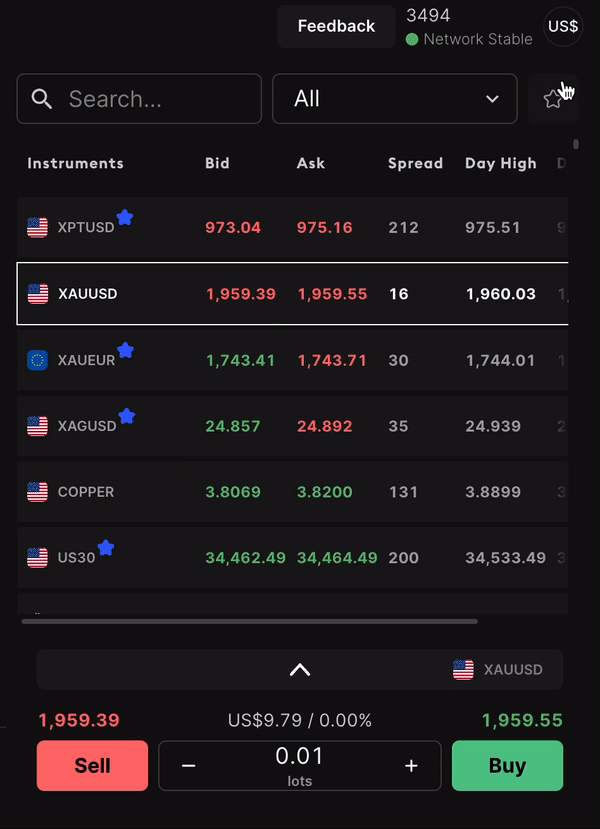Open the XAUUSD instrument selector in trade bar
This screenshot has width=600, height=829.
tap(498, 670)
